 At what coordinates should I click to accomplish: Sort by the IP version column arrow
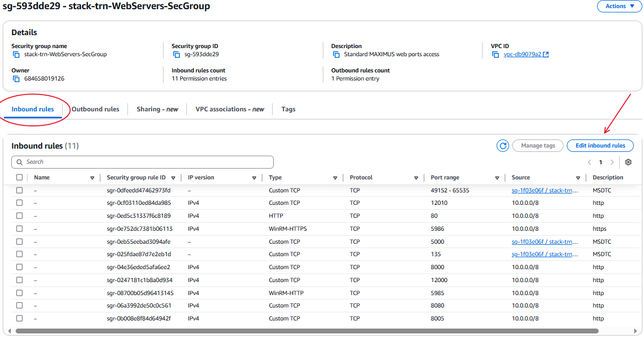click(254, 178)
